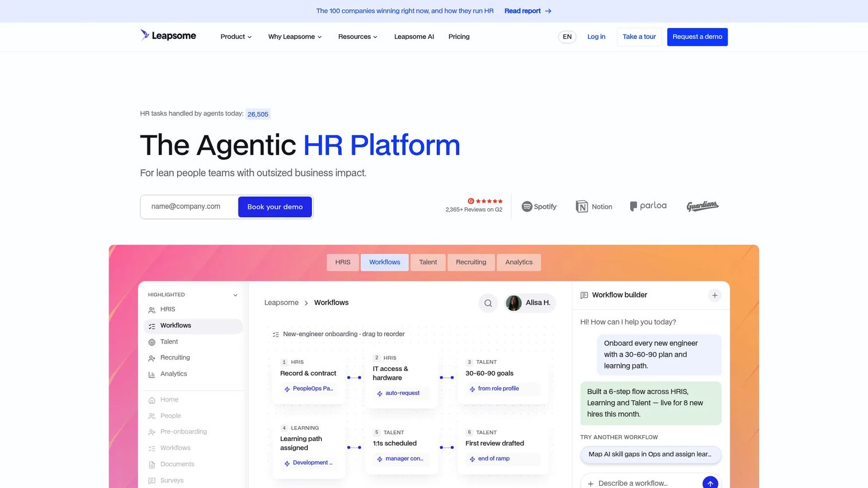The width and height of the screenshot is (868, 488).
Task: Collapse the HIGHLIGHTED section chevron
Action: (x=235, y=295)
